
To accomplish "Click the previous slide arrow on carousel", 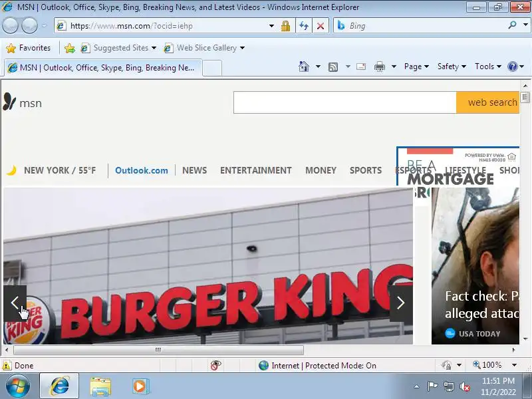I will [x=15, y=303].
